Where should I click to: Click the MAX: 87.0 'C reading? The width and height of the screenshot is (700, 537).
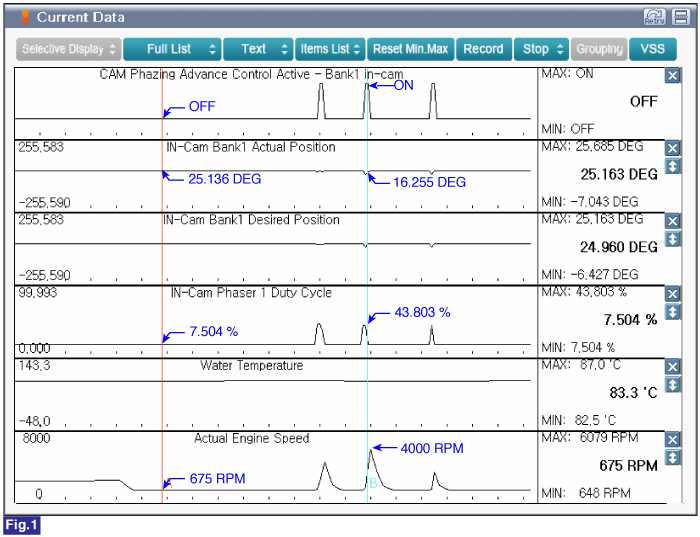[x=581, y=365]
